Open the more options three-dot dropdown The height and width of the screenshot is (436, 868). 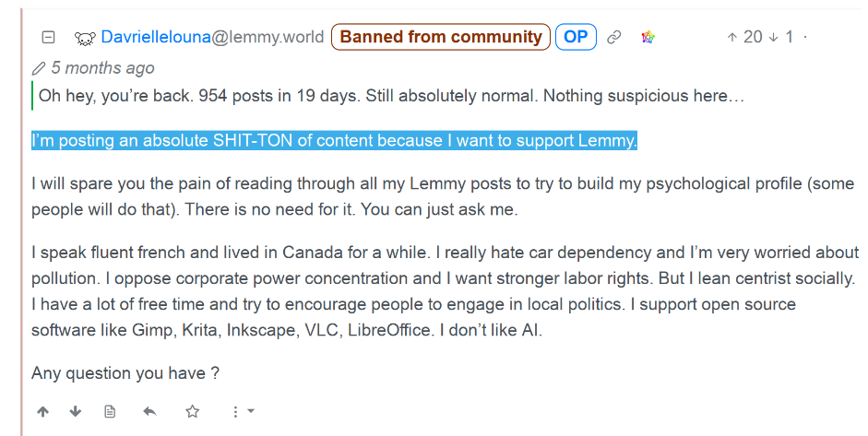click(242, 411)
